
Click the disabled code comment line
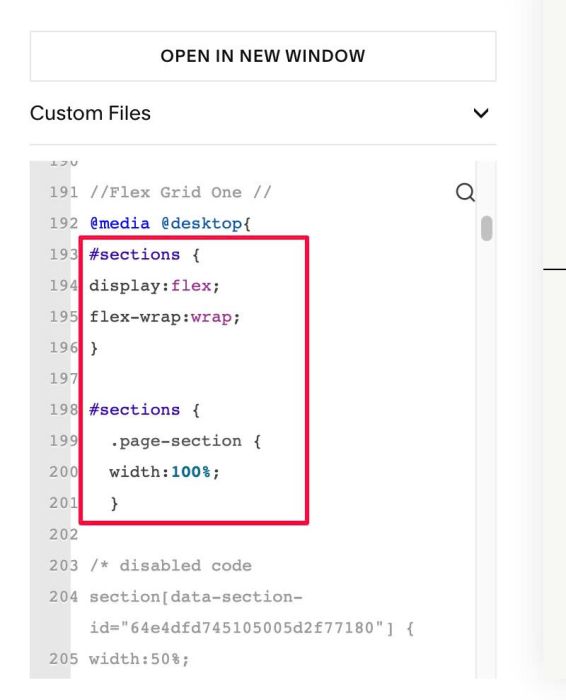click(x=171, y=566)
